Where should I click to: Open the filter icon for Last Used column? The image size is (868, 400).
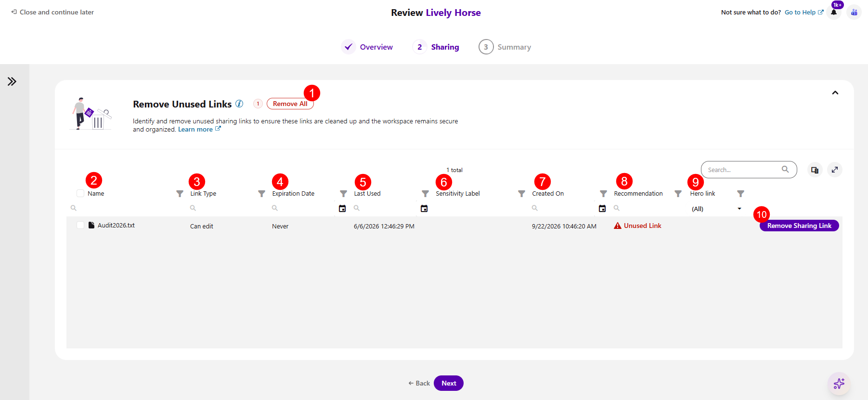[425, 193]
